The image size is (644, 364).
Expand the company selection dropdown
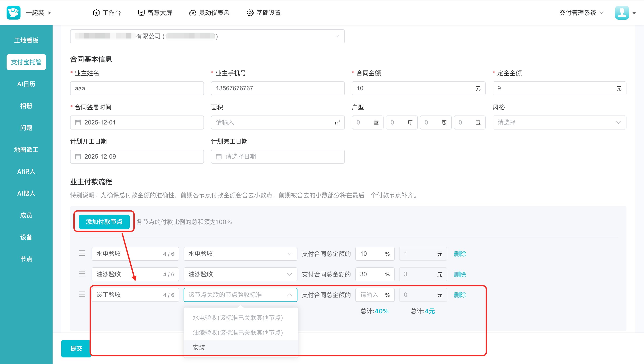coord(337,37)
